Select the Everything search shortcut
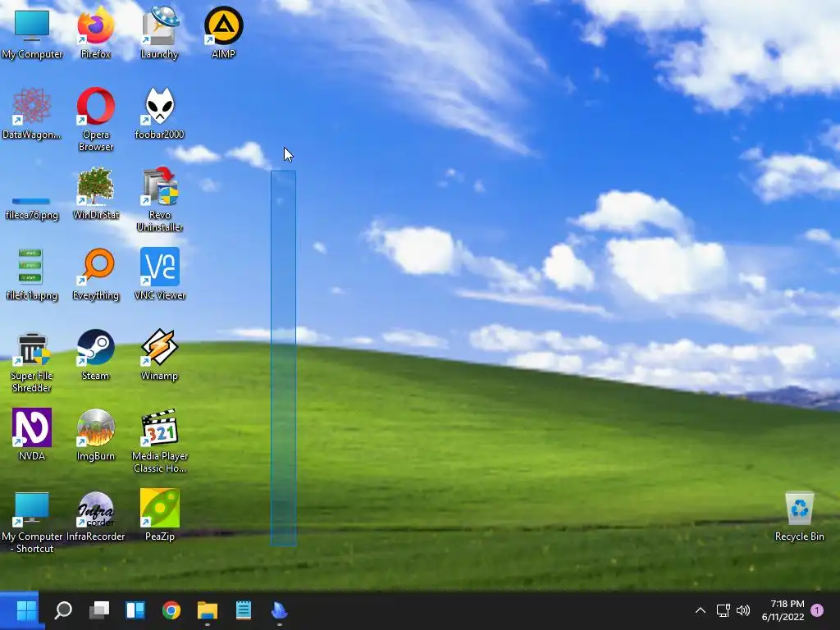This screenshot has height=630, width=840. (x=95, y=274)
